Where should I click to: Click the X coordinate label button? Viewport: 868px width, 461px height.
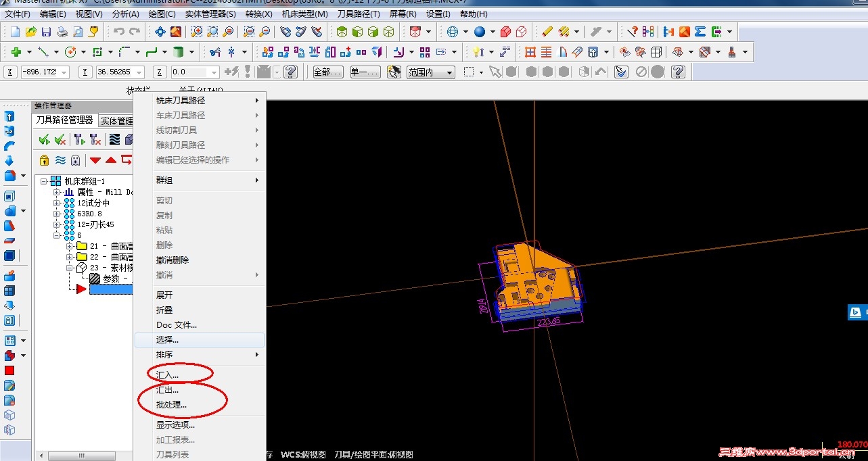pyautogui.click(x=10, y=72)
